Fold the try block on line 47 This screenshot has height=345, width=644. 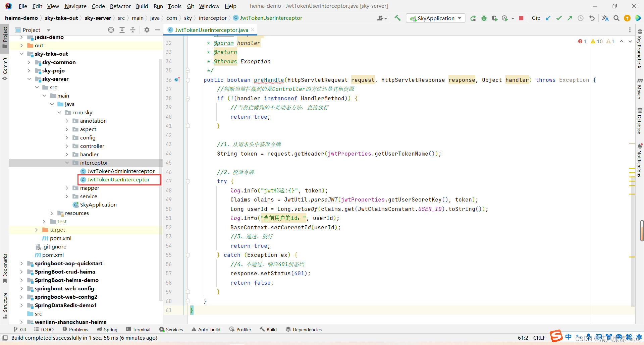click(188, 181)
